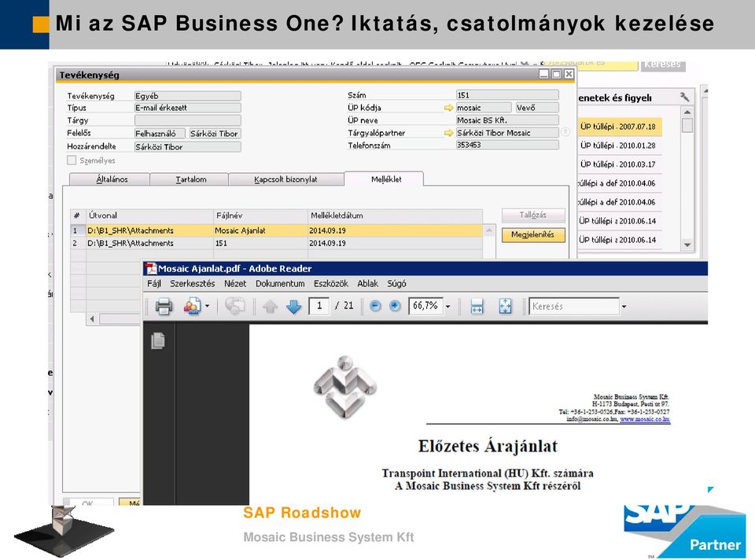Toggle the Személyes checkbox
The width and height of the screenshot is (755, 560).
[72, 160]
